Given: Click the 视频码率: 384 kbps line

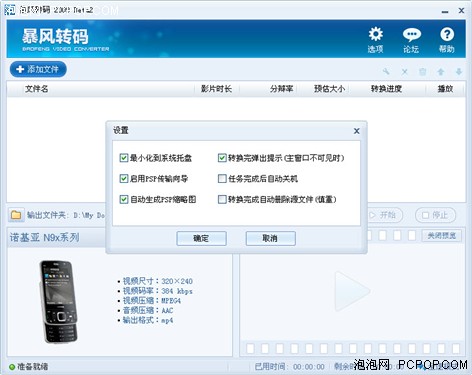Looking at the screenshot, I should point(157,291).
